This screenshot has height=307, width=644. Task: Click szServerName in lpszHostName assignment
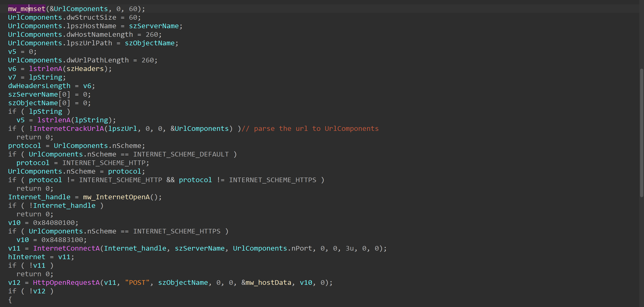click(154, 26)
